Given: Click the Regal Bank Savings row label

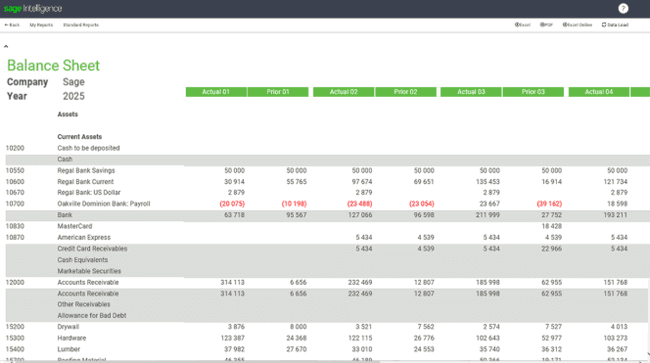Looking at the screenshot, I should (86, 170).
